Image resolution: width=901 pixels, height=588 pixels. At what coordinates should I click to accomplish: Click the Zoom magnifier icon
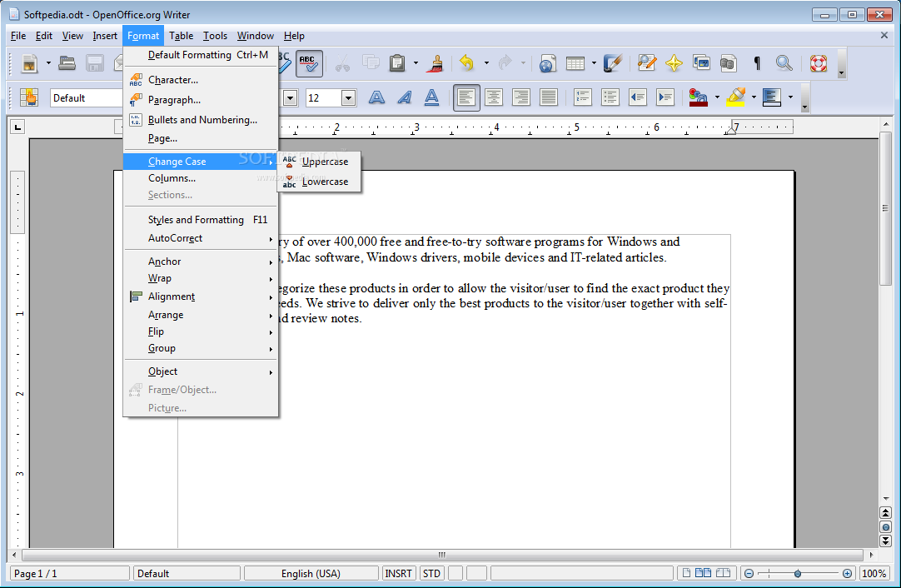784,63
